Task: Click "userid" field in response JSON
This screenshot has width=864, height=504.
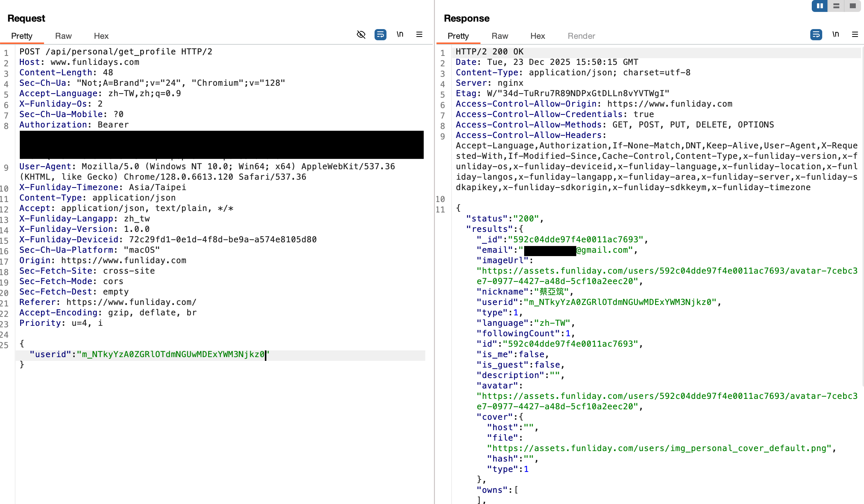Action: [x=599, y=302]
